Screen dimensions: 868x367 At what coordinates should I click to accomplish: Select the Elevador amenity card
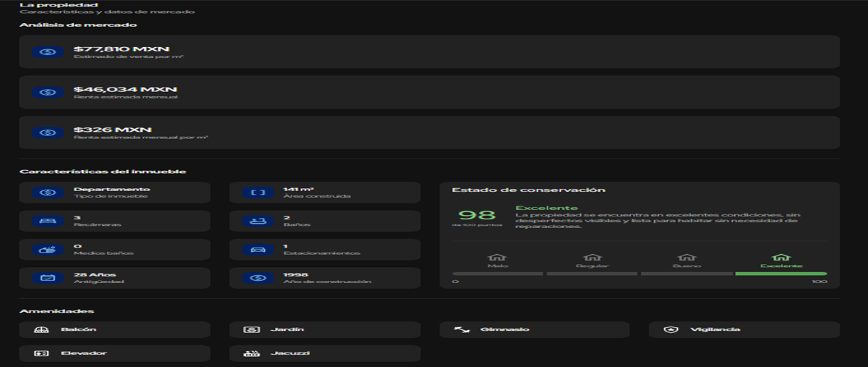tap(114, 353)
